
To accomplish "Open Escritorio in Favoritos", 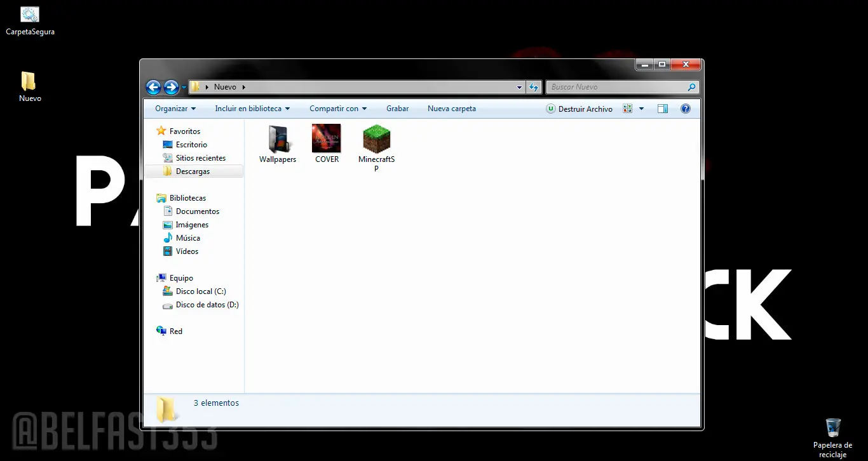I will point(185,145).
